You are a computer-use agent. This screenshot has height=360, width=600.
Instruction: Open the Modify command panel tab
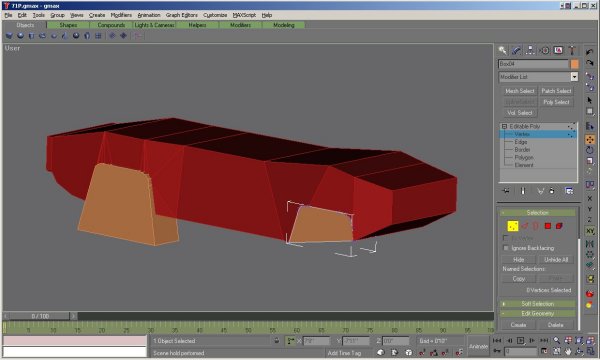(x=516, y=50)
